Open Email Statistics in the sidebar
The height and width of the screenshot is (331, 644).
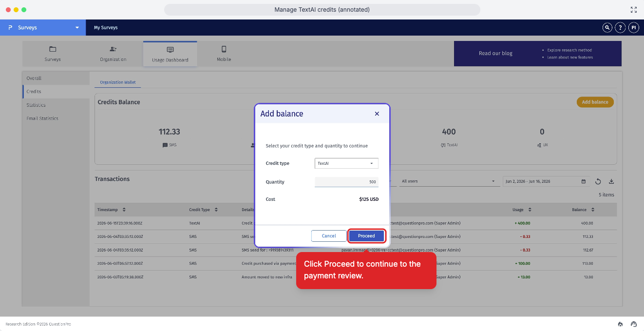(56, 118)
